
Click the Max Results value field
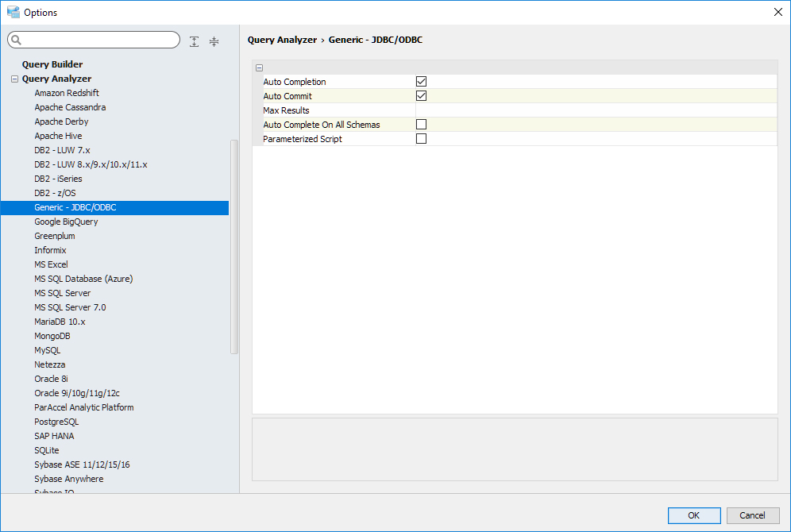(x=596, y=110)
